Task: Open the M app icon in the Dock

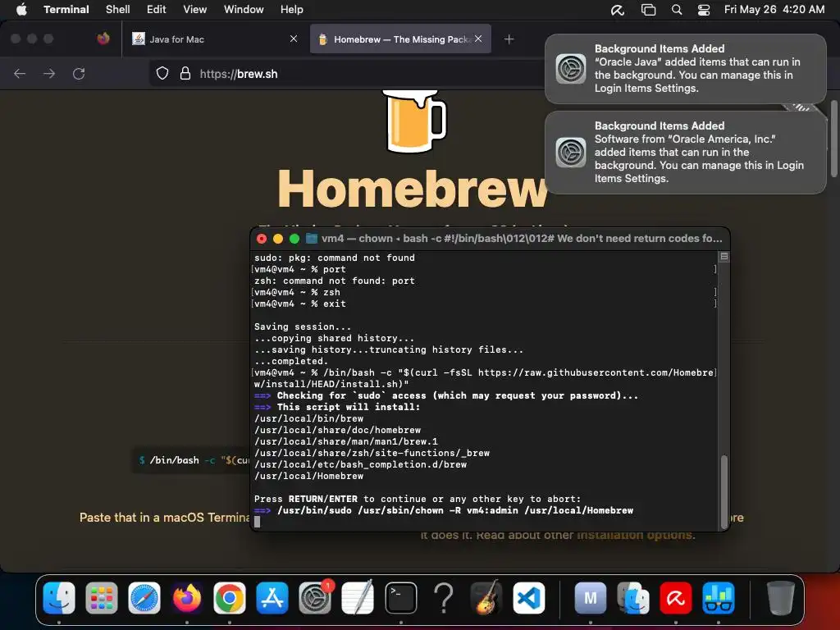Action: point(591,598)
